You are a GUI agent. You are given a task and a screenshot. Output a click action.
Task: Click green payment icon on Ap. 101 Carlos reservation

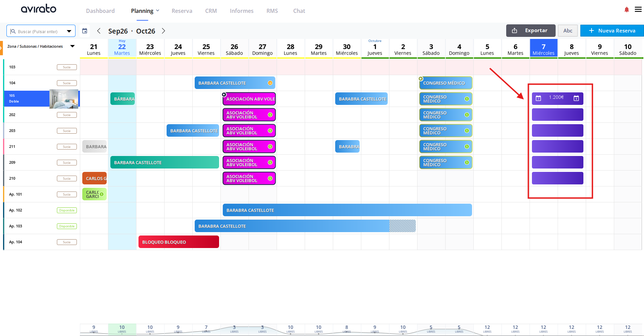click(x=102, y=194)
